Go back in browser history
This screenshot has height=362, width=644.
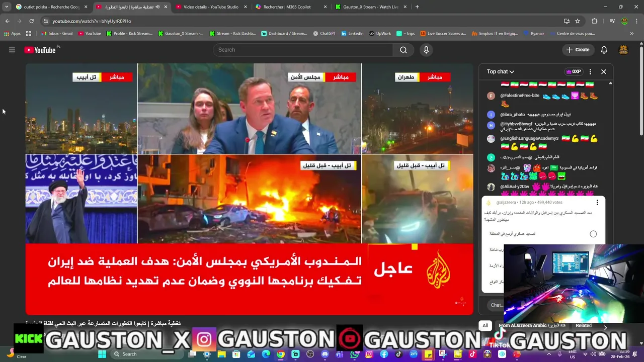7,21
